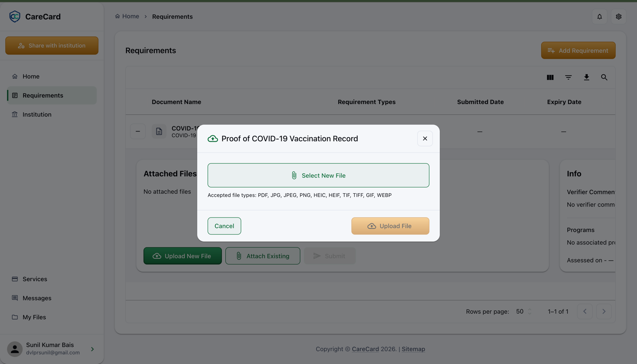Click Share with institution button
The image size is (637, 364).
tap(52, 45)
